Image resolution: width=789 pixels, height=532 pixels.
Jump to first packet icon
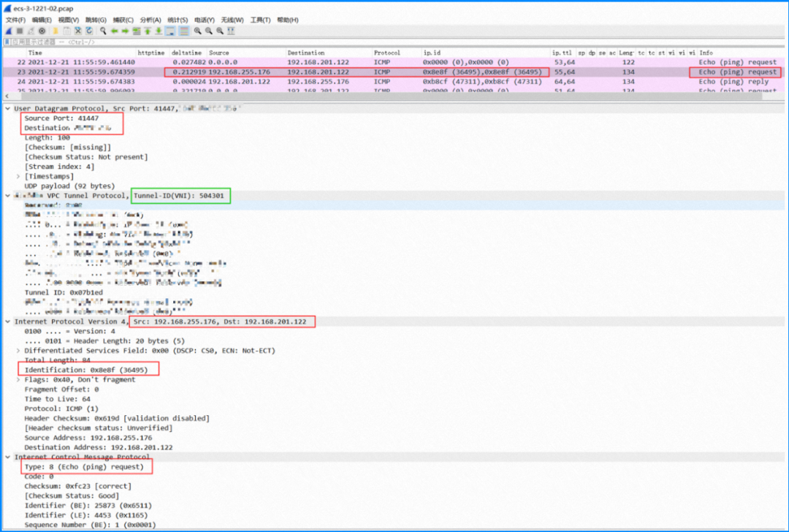(x=148, y=31)
